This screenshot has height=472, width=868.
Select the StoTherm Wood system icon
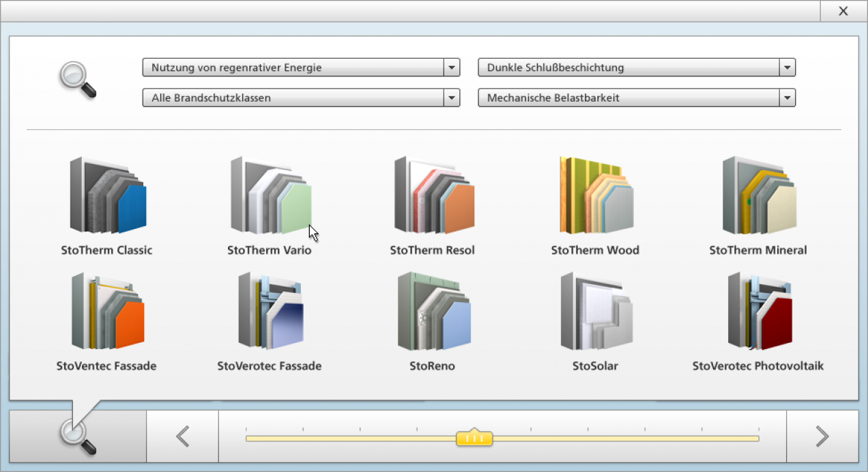pos(596,195)
